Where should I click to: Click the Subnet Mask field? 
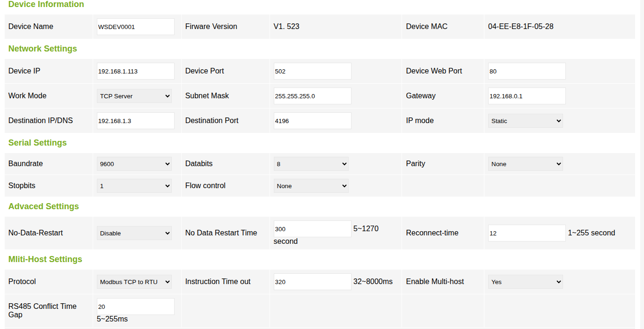pyautogui.click(x=312, y=96)
